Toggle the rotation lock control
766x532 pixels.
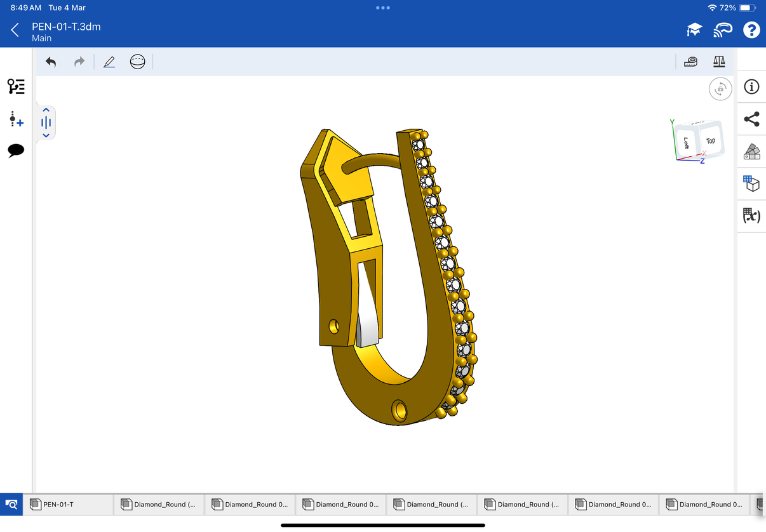tap(720, 88)
